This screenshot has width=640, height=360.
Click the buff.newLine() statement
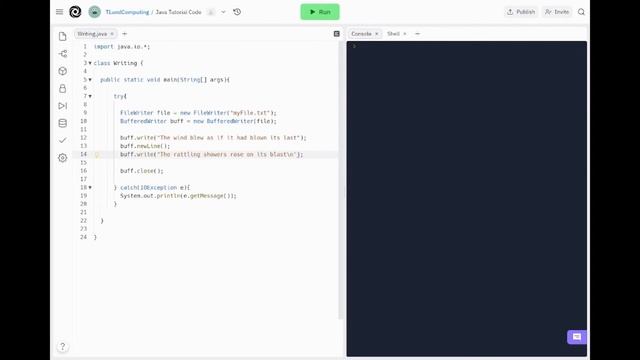pyautogui.click(x=145, y=146)
